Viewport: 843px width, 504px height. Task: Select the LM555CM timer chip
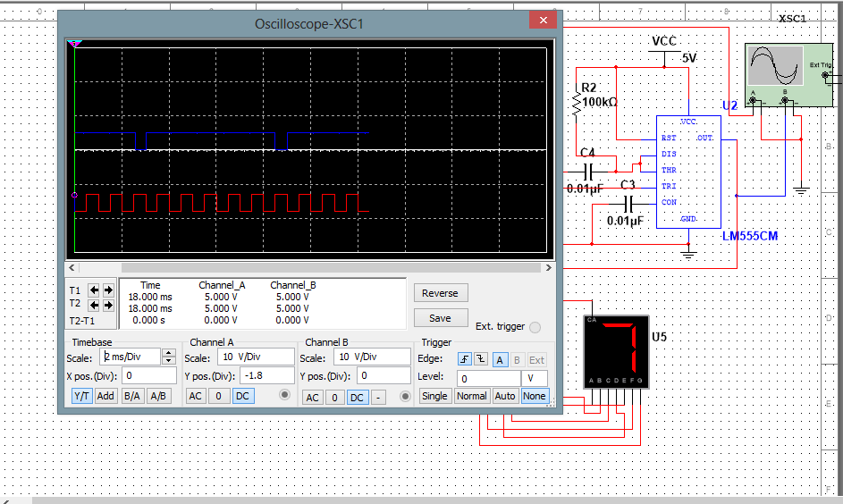click(688, 172)
